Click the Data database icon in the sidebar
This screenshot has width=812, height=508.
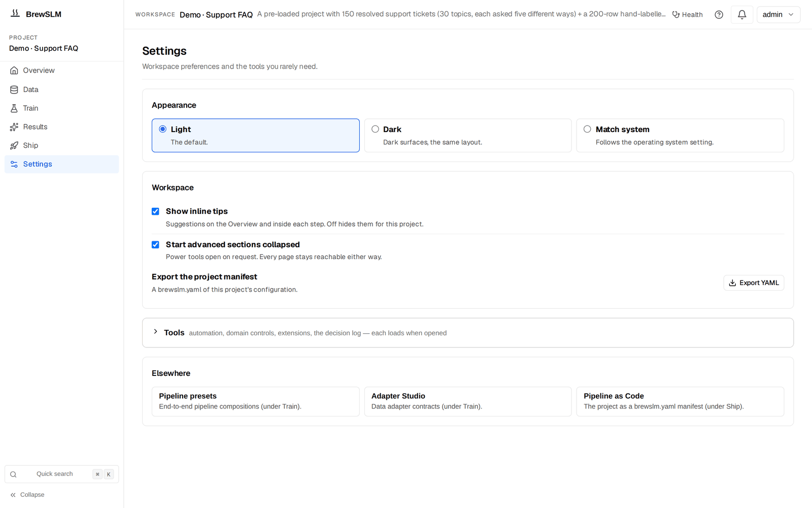[14, 89]
